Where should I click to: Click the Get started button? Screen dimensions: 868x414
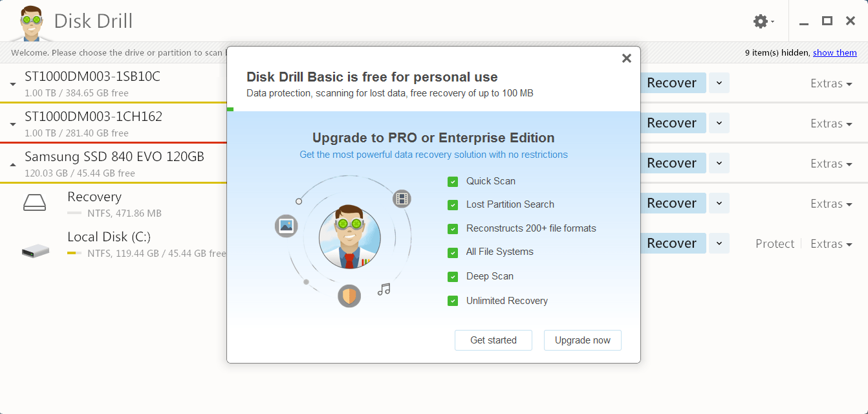click(493, 340)
